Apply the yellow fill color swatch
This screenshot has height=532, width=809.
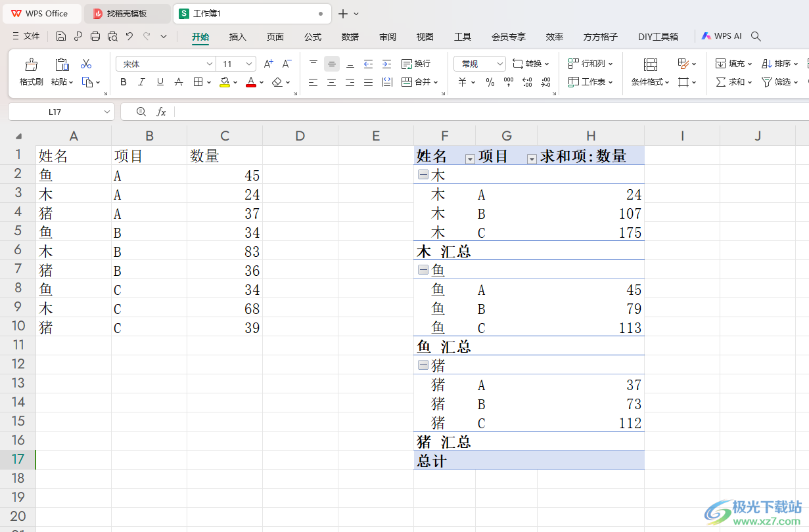click(x=225, y=82)
